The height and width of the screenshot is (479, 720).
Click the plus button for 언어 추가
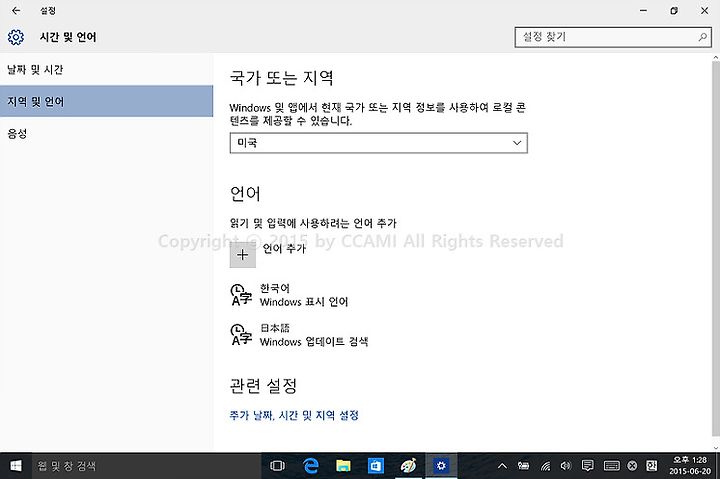point(242,255)
